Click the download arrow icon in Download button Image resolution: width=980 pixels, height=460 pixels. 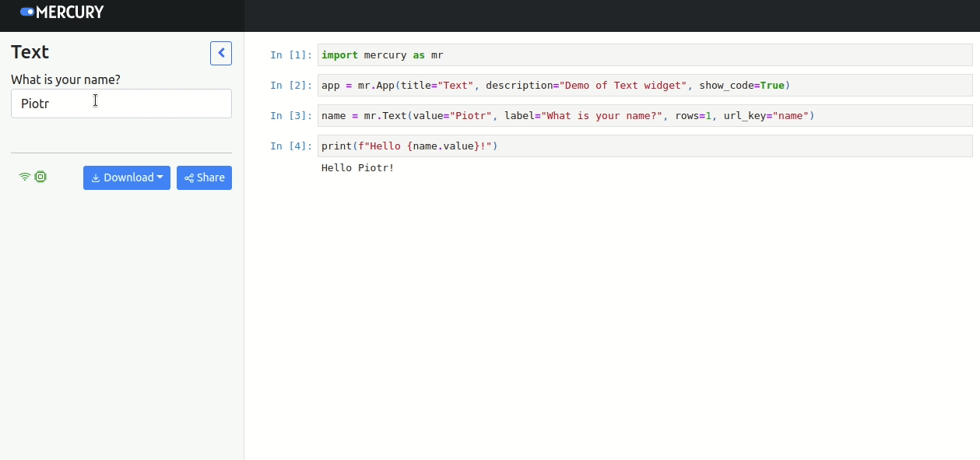(96, 178)
